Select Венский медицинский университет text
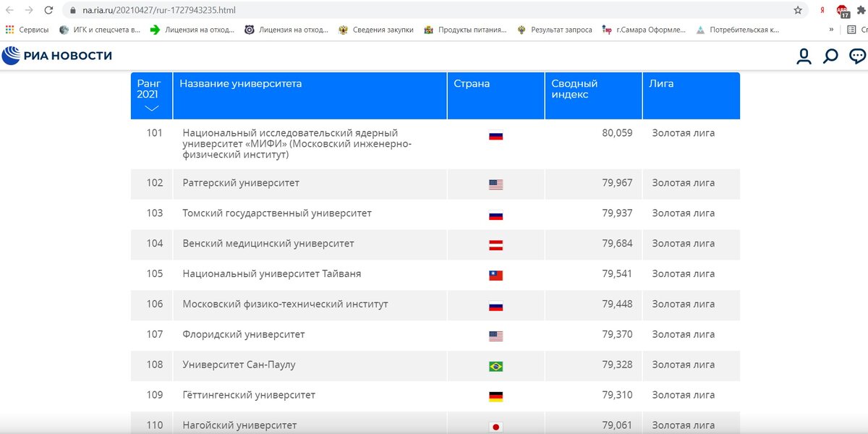 [x=268, y=244]
